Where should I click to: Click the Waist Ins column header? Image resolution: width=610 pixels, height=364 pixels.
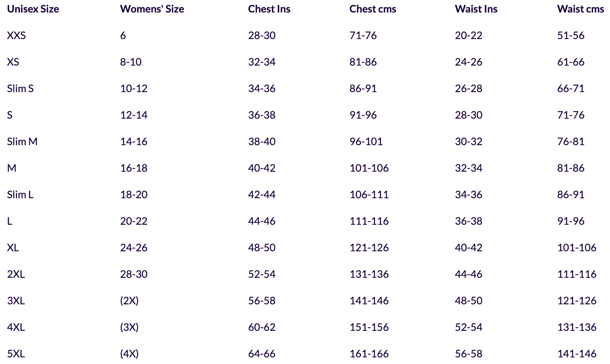coord(476,9)
